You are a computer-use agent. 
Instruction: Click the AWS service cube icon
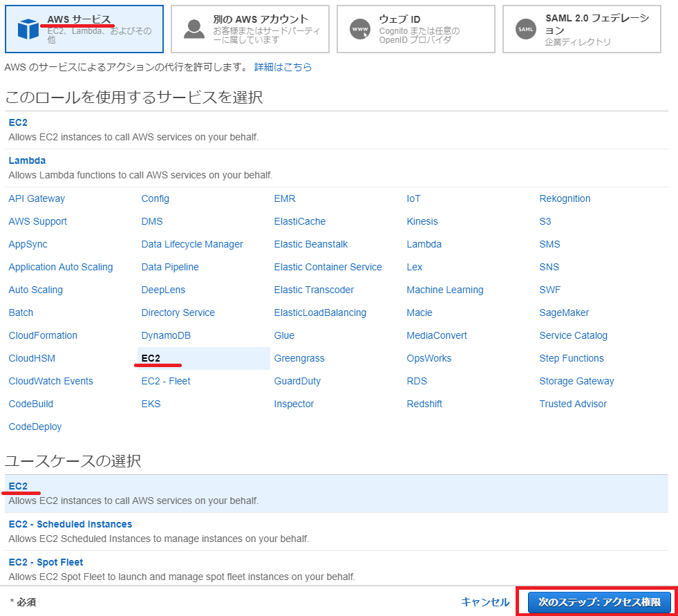[28, 29]
